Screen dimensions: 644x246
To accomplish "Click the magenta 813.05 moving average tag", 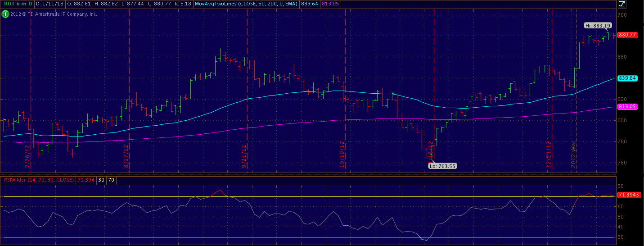I will tap(627, 106).
